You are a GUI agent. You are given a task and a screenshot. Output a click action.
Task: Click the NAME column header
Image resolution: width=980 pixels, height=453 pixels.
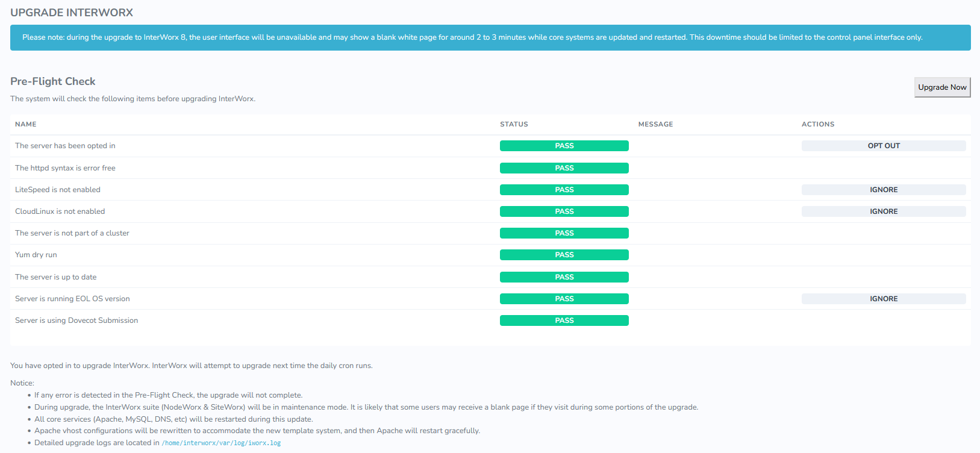[x=26, y=124]
